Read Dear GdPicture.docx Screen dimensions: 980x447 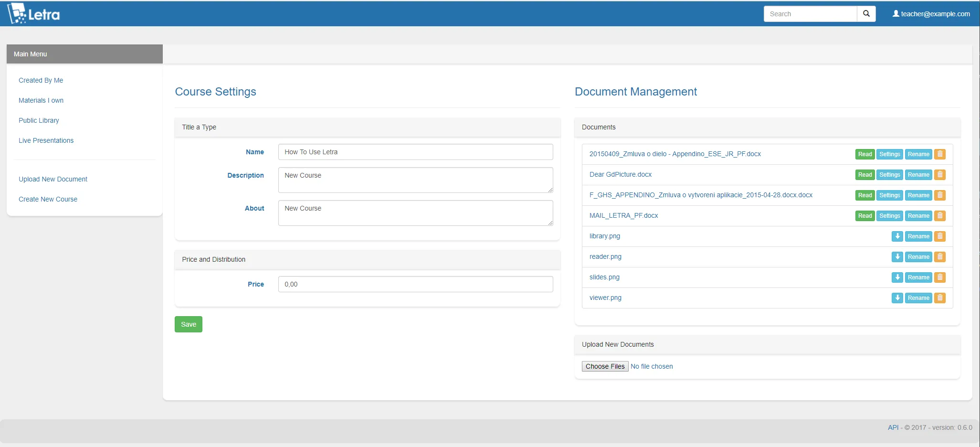865,175
